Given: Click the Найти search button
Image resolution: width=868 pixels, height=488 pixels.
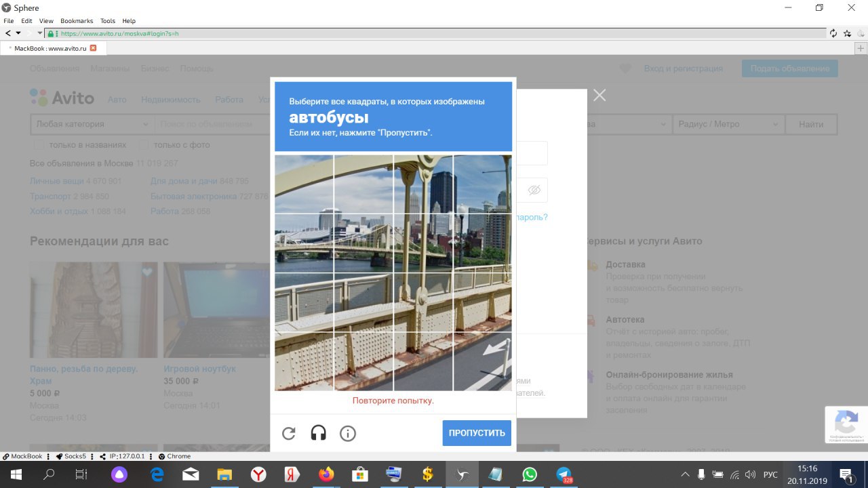Looking at the screenshot, I should 811,124.
